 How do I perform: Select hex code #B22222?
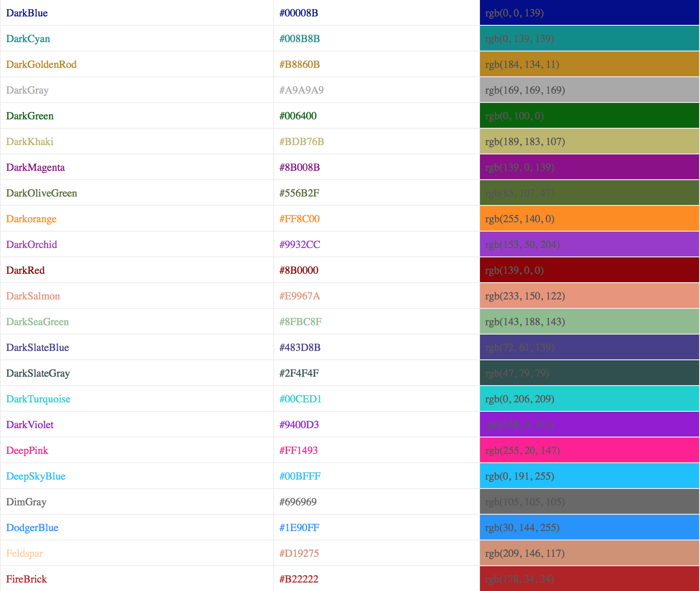(299, 579)
